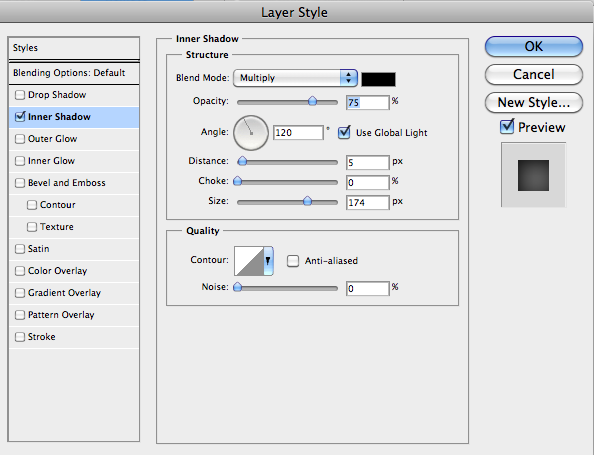Click the Size slider handle
The width and height of the screenshot is (594, 455).
pos(308,201)
